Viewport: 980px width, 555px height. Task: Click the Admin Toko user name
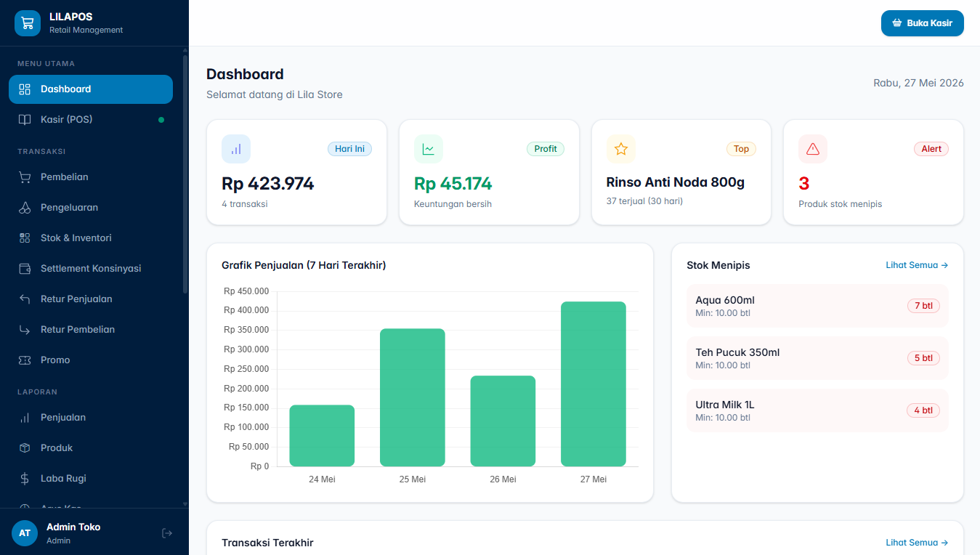point(73,527)
